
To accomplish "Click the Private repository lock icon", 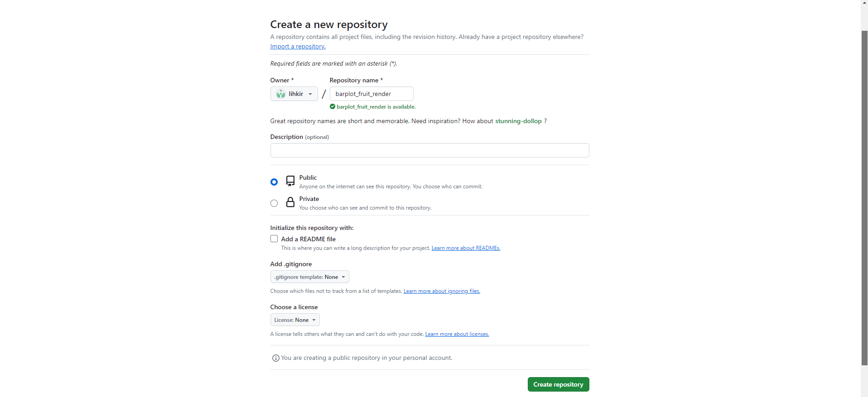I will point(290,202).
